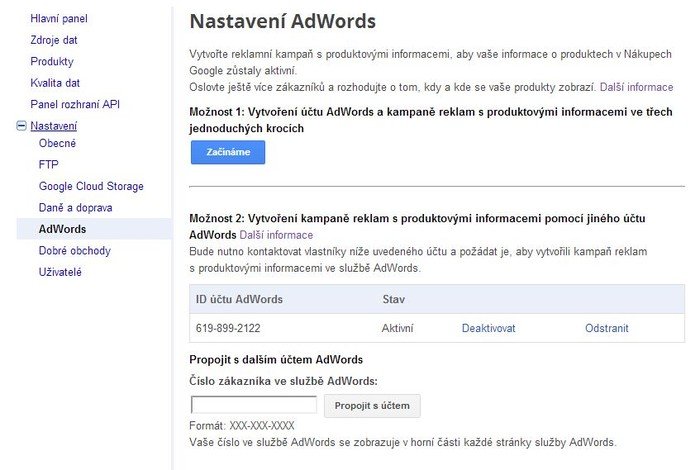Click the Nastavení AdWords page heading

283,21
